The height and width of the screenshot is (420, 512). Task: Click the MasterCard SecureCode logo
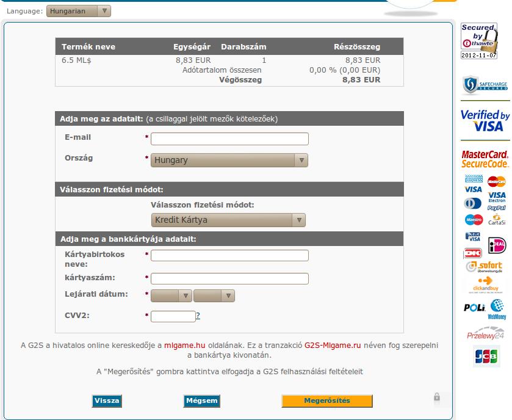click(485, 159)
